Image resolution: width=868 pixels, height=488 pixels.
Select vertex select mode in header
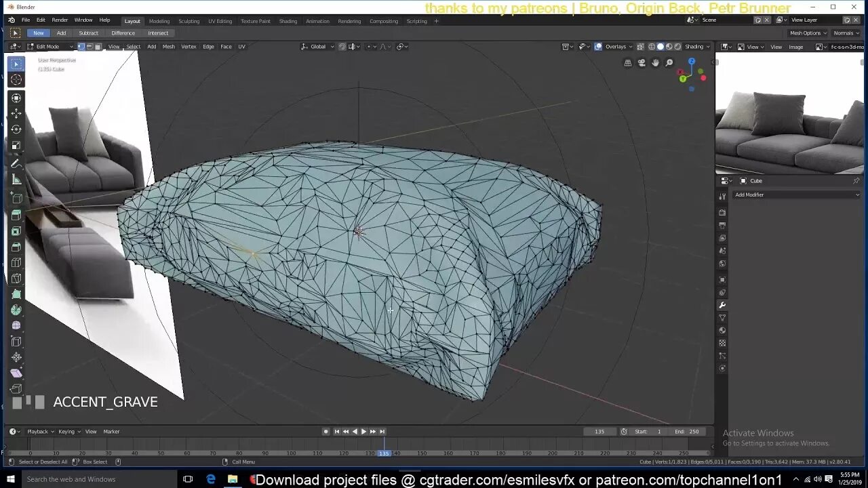[x=81, y=46]
